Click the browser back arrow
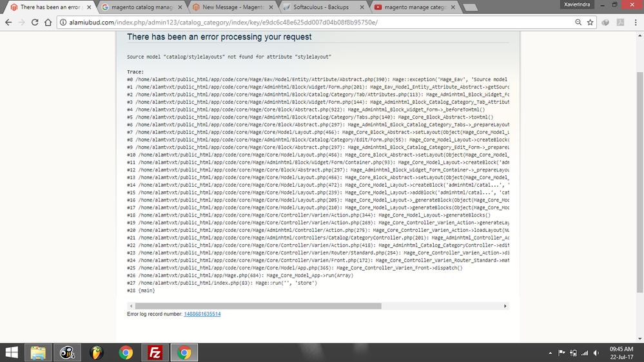The height and width of the screenshot is (362, 644). [8, 22]
